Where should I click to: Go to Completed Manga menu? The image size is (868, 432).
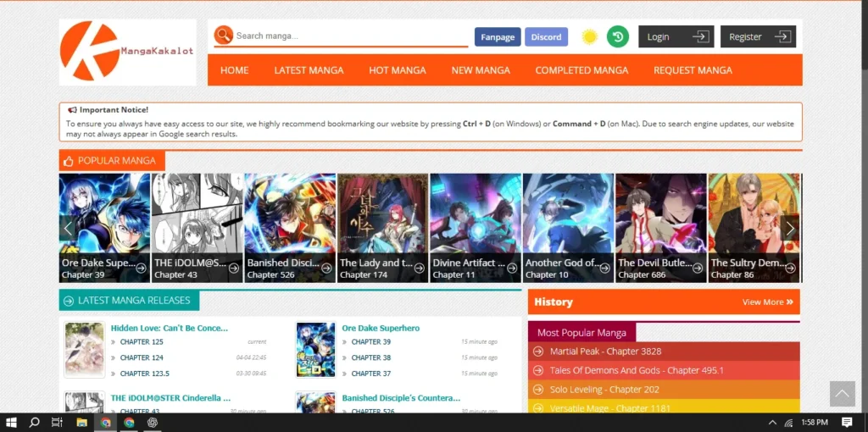pos(581,70)
